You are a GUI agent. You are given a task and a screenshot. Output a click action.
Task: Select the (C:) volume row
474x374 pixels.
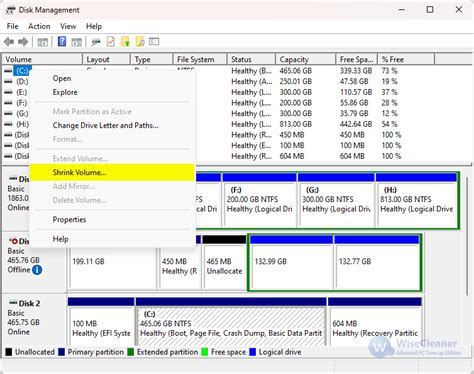(x=23, y=71)
